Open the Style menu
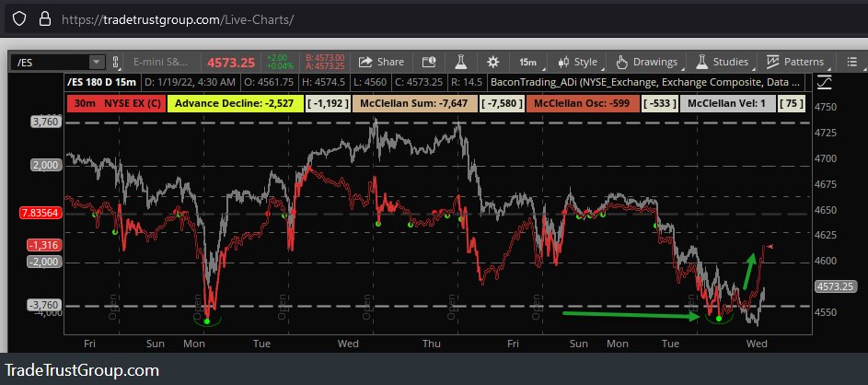The width and height of the screenshot is (868, 385). coord(578,62)
